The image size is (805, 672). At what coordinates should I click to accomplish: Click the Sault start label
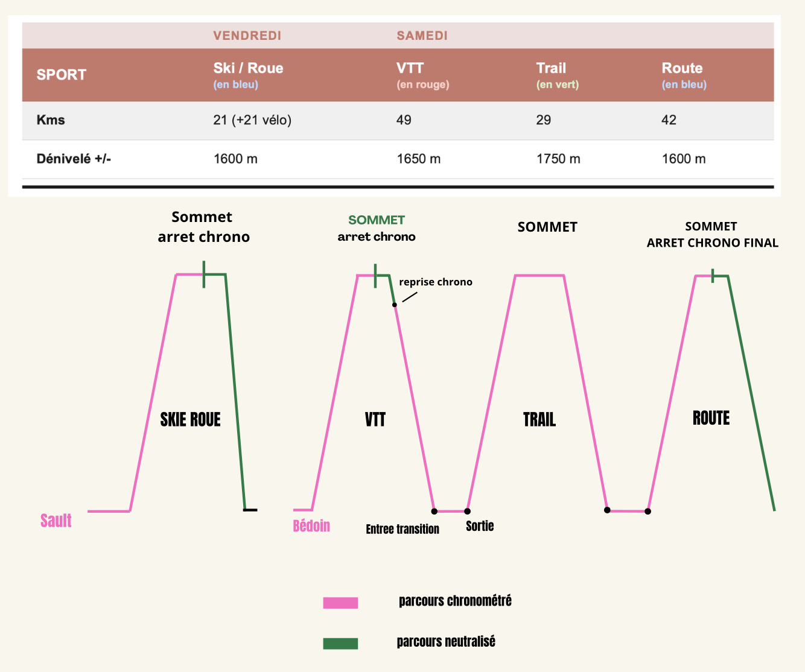[x=56, y=521]
